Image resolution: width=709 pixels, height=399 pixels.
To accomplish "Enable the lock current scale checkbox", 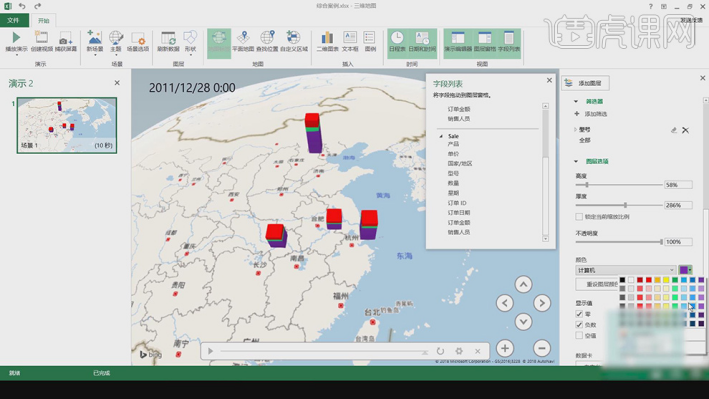I will [579, 217].
